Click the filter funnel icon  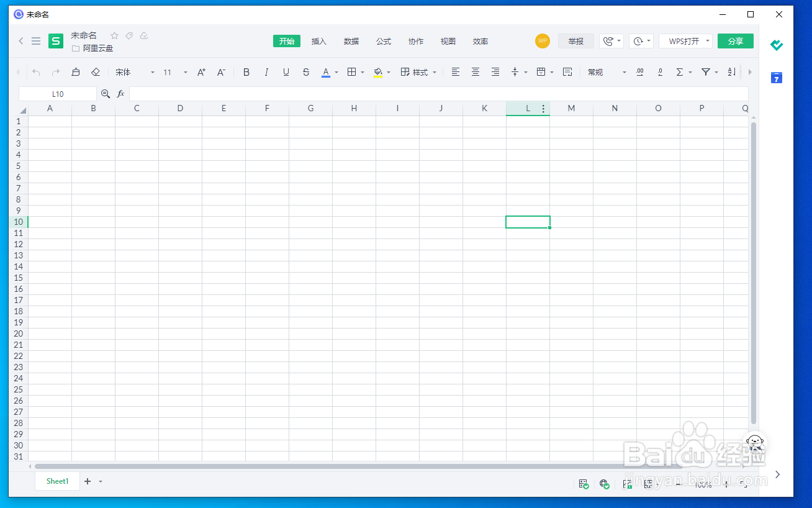(x=706, y=72)
